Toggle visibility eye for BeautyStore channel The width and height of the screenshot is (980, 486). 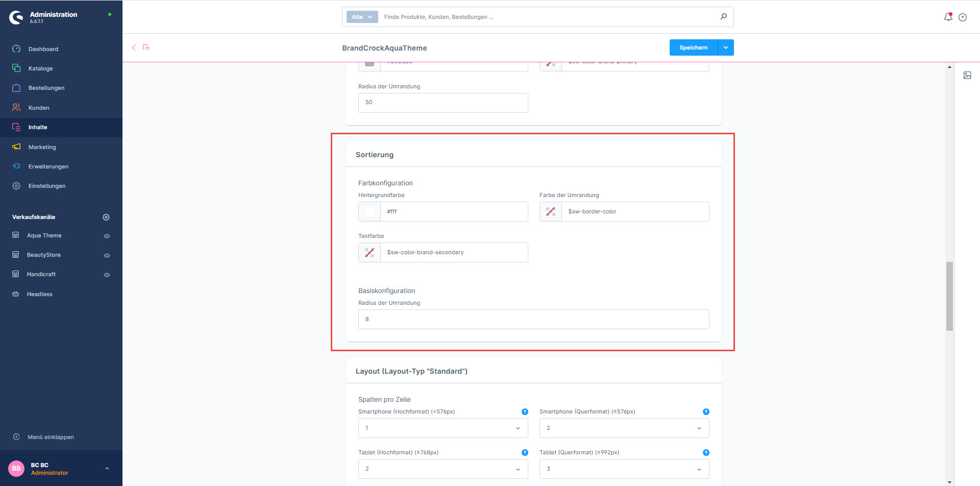click(107, 255)
